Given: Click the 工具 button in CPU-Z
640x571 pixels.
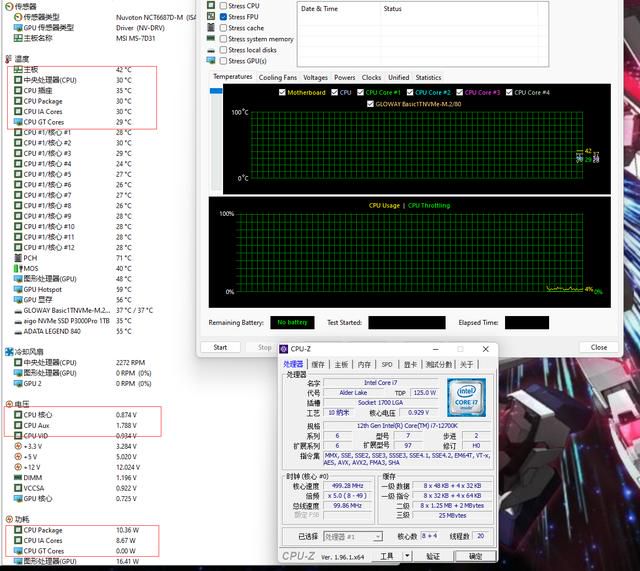Looking at the screenshot, I should tap(387, 556).
